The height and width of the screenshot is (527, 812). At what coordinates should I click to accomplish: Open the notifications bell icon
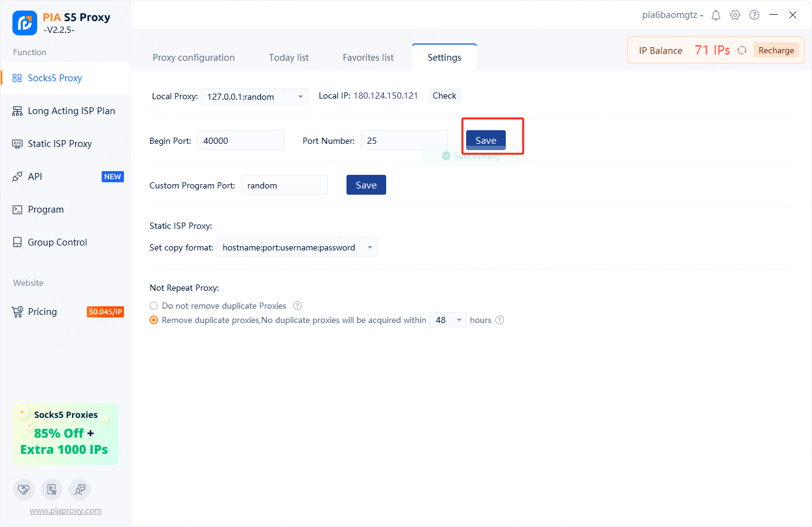[x=716, y=15]
